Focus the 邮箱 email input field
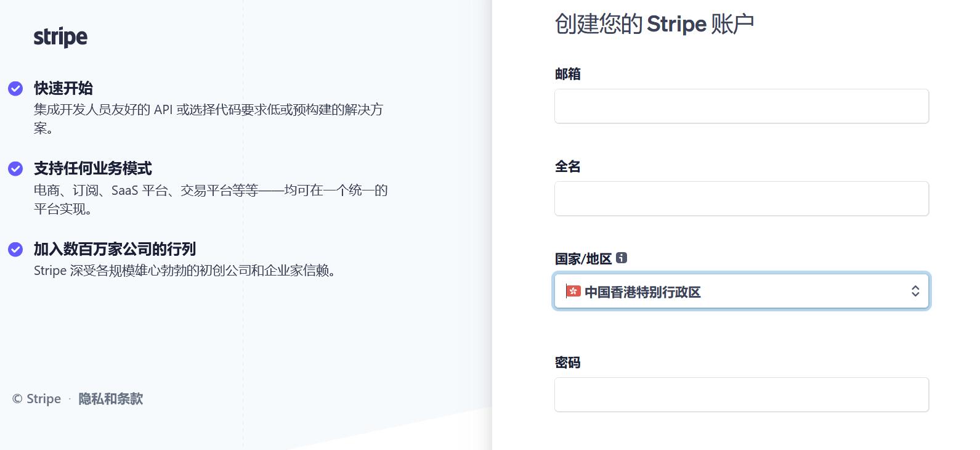This screenshot has width=980, height=450. tap(741, 106)
